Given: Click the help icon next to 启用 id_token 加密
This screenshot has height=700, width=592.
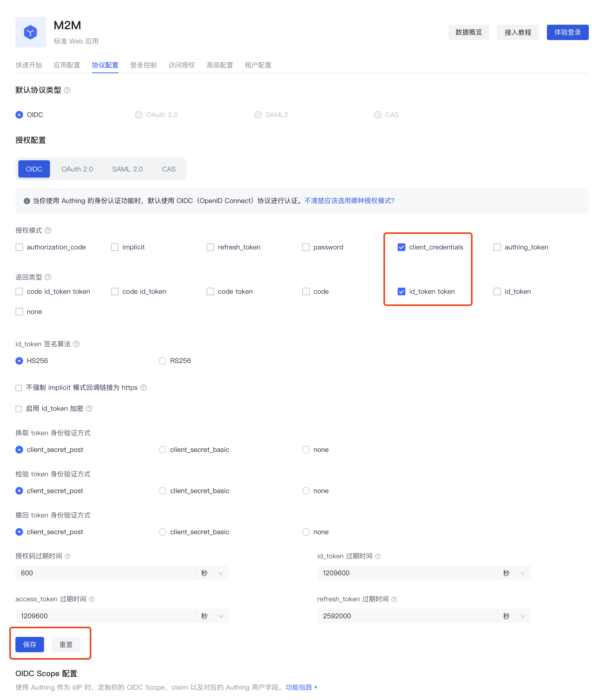Looking at the screenshot, I should (x=89, y=409).
